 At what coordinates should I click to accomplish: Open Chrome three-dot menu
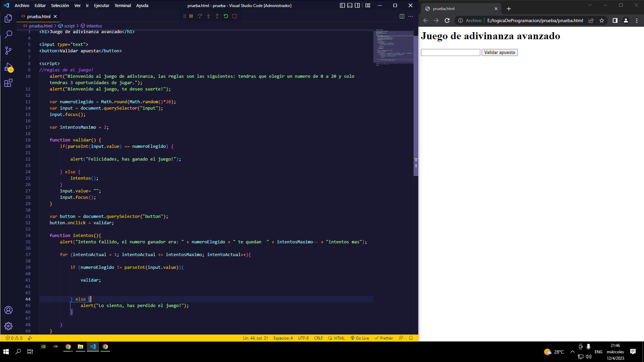(x=637, y=20)
